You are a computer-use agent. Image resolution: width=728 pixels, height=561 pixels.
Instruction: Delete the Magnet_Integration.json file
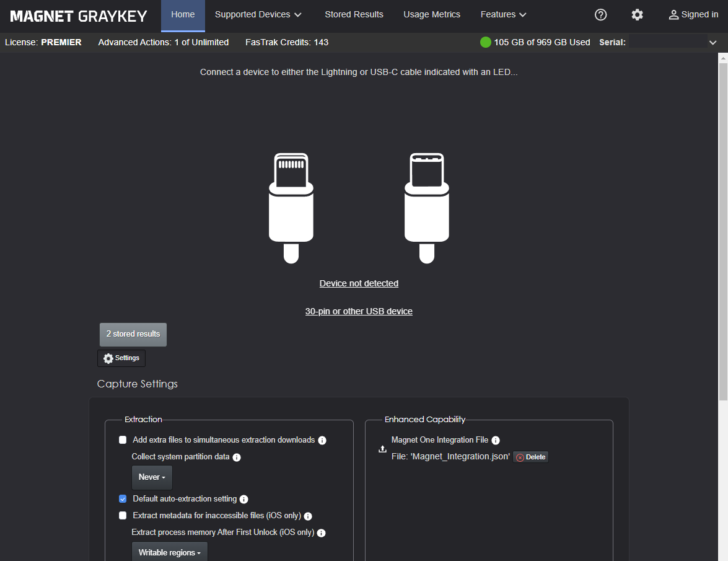click(531, 457)
